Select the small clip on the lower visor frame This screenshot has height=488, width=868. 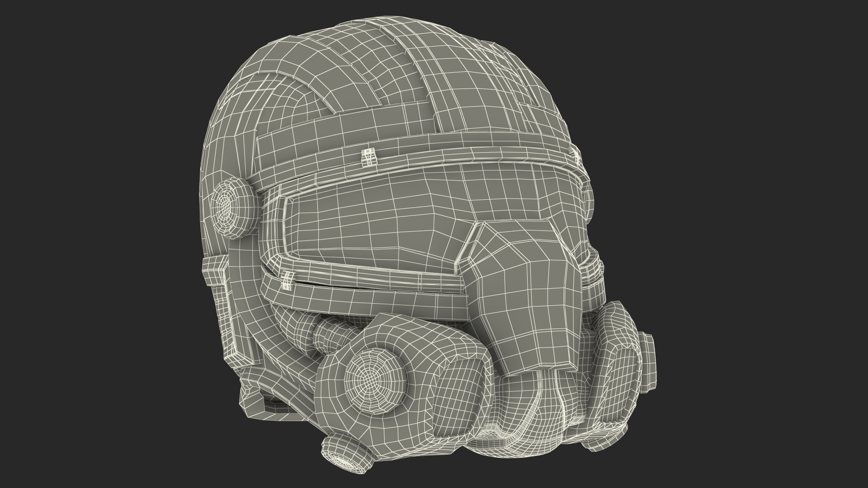coord(287,280)
